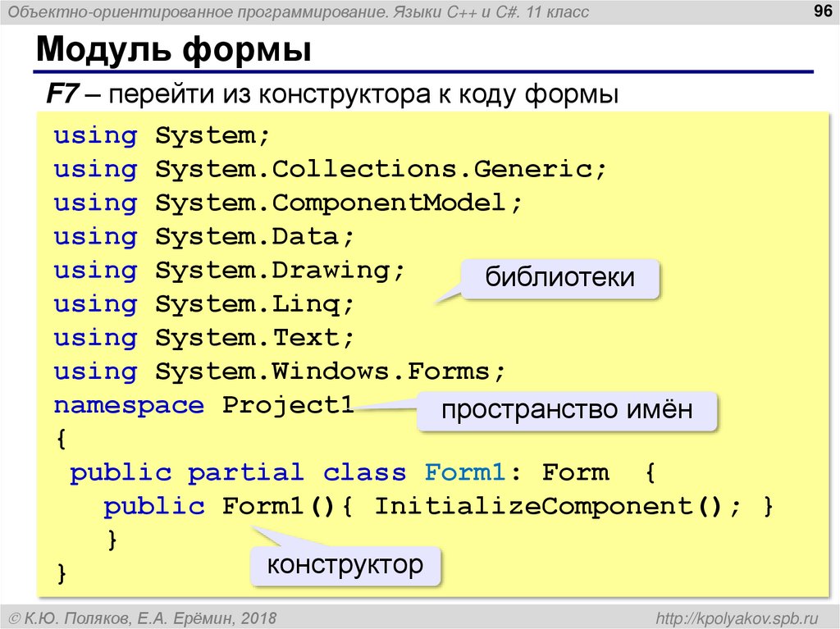This screenshot has height=629, width=840.
Task: Click the slide title "Модуль формы"
Action: pos(174,49)
